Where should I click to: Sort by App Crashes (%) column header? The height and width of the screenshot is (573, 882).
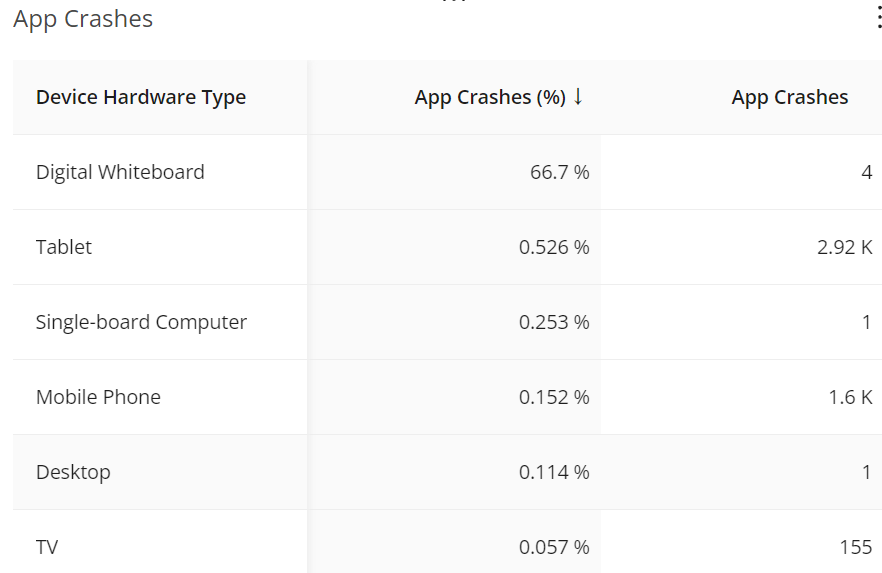[x=490, y=97]
